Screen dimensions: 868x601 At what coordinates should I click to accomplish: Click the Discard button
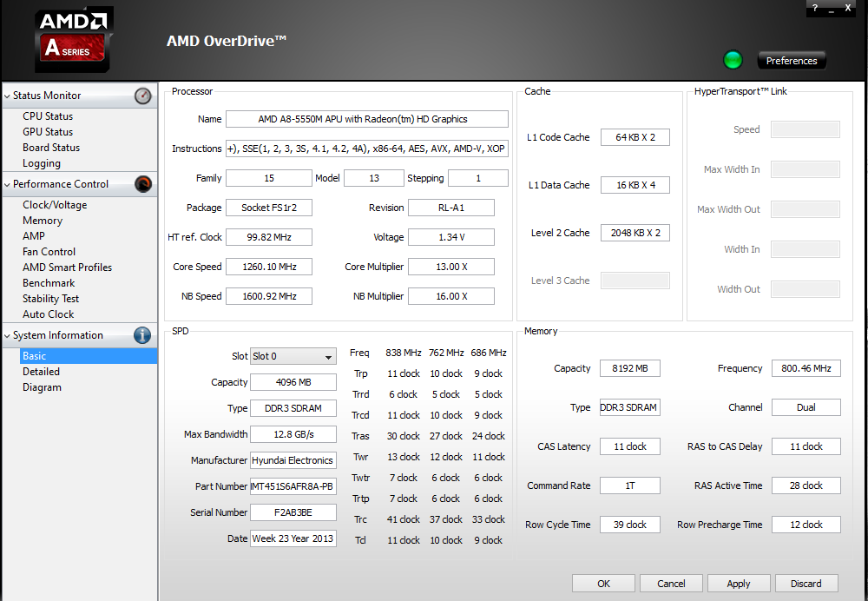(x=806, y=584)
